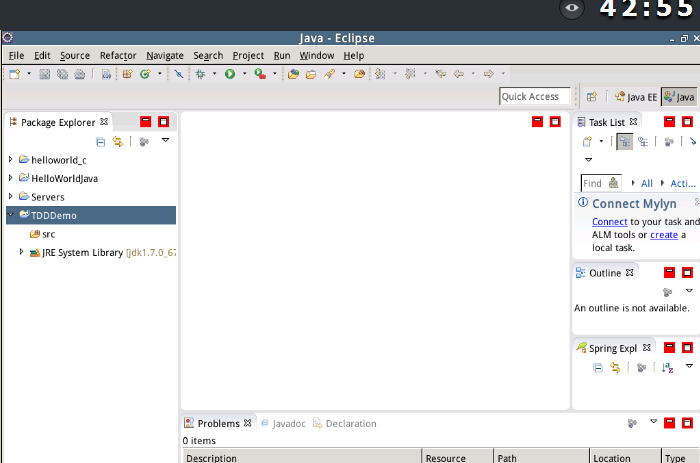Open the Source menu
This screenshot has height=463, width=700.
pos(75,55)
